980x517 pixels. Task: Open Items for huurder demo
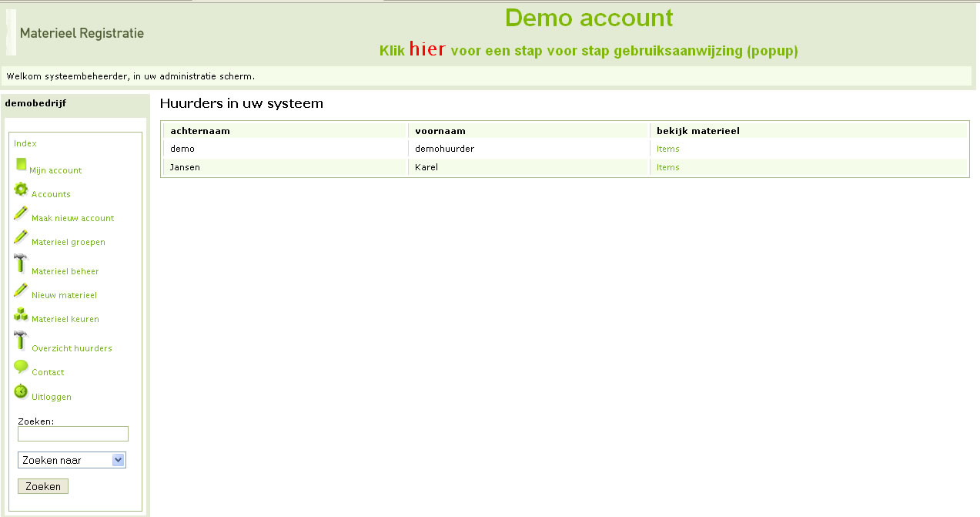[667, 149]
